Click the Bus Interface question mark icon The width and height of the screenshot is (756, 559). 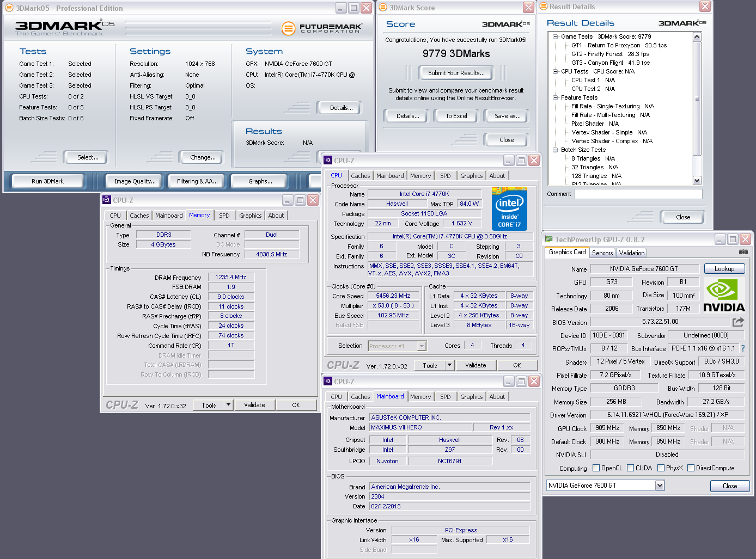click(742, 348)
